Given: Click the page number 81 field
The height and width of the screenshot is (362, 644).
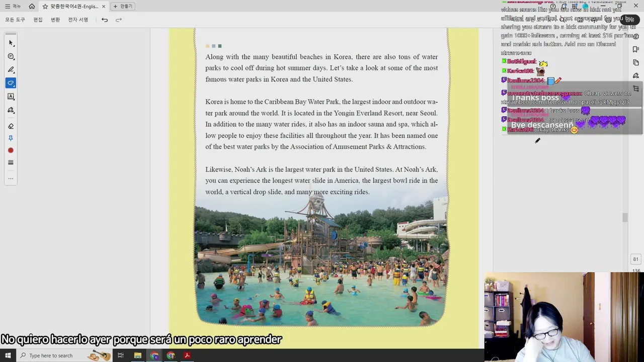Looking at the screenshot, I should pos(635,259).
